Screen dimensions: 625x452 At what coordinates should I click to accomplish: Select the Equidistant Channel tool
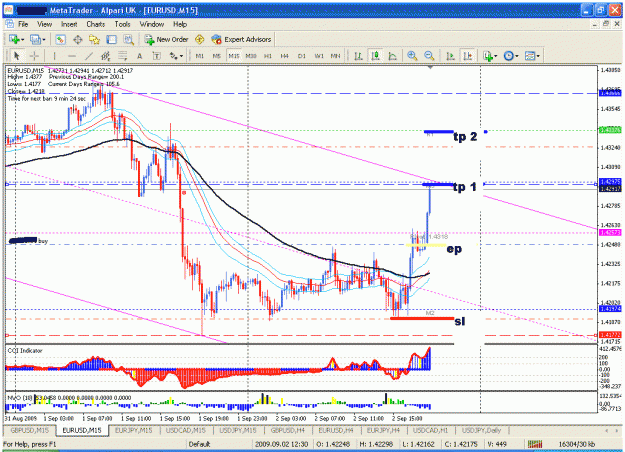(106, 56)
